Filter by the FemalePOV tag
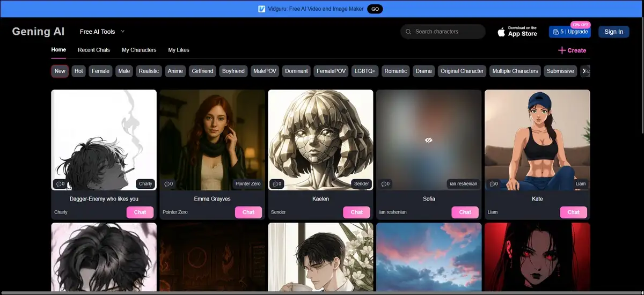The width and height of the screenshot is (644, 295). click(331, 71)
